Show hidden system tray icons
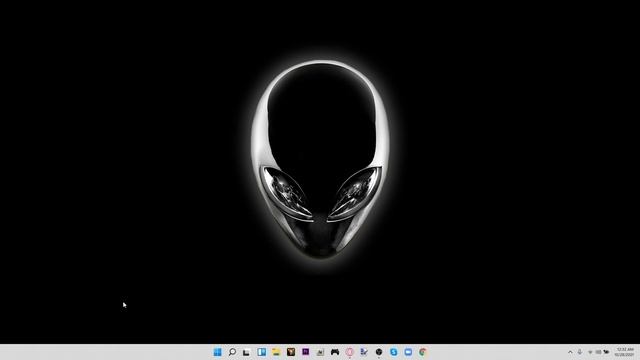 pyautogui.click(x=570, y=352)
